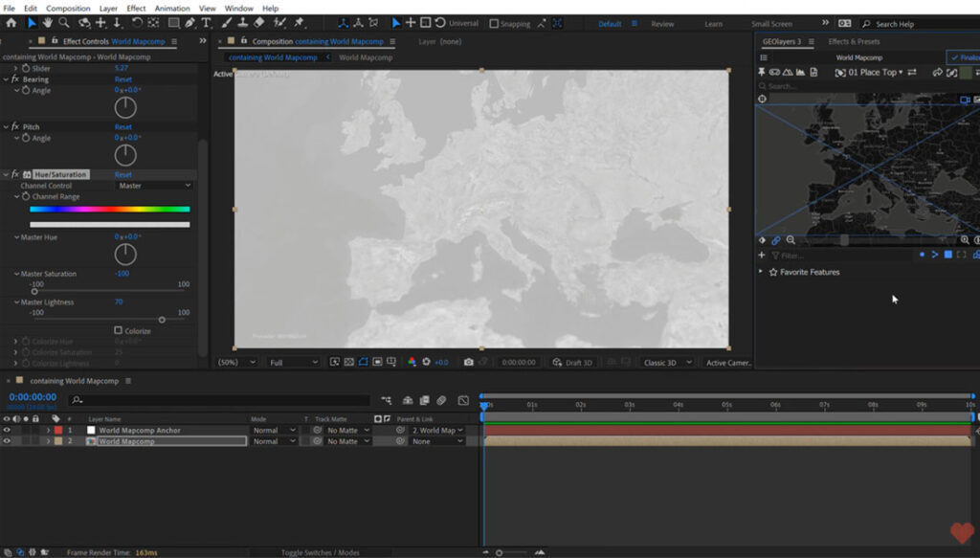Select the Eraser tool
The width and height of the screenshot is (980, 558).
(258, 23)
